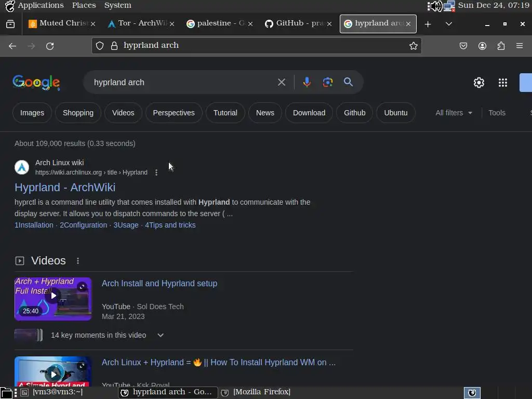Image resolution: width=532 pixels, height=399 pixels.
Task: Open Hyprland - ArchWiki result
Action: click(x=65, y=187)
